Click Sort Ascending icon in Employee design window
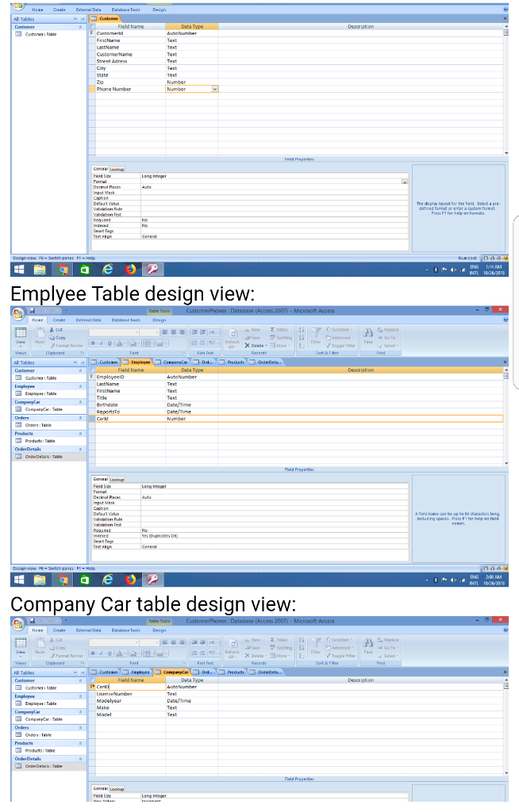Image resolution: width=519 pixels, height=812 pixels. (302, 330)
